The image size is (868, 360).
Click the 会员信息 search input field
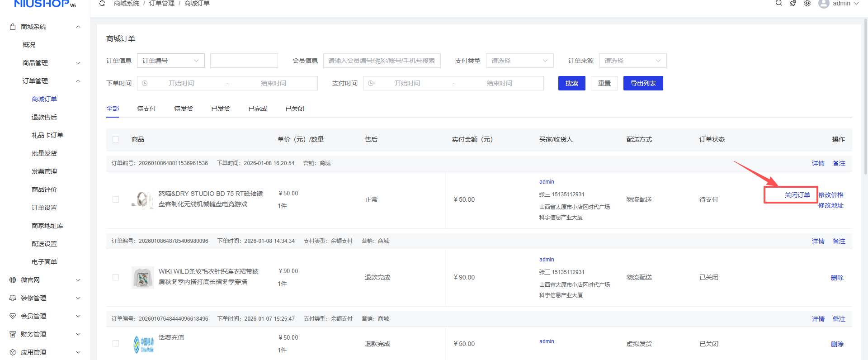(x=382, y=61)
